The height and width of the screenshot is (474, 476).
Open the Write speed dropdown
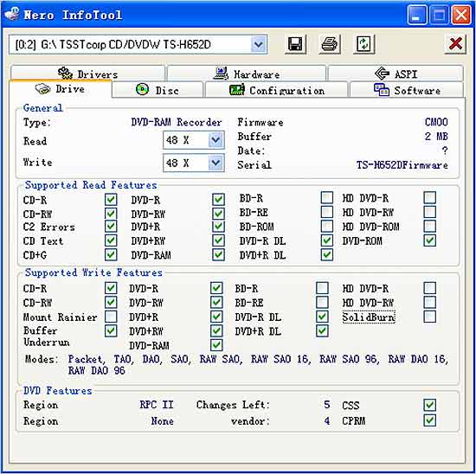point(215,163)
